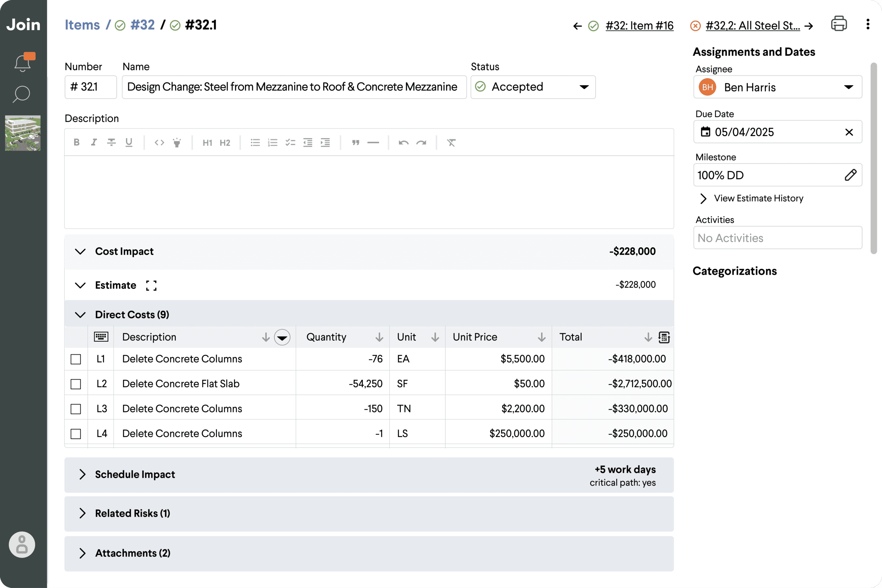882x588 pixels.
Task: Undo the last description edit
Action: pos(403,143)
